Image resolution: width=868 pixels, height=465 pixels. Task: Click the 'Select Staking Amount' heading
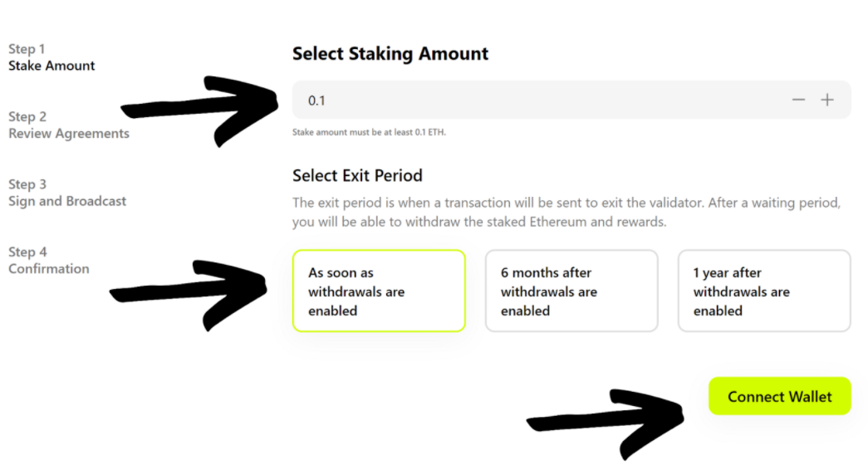[390, 55]
